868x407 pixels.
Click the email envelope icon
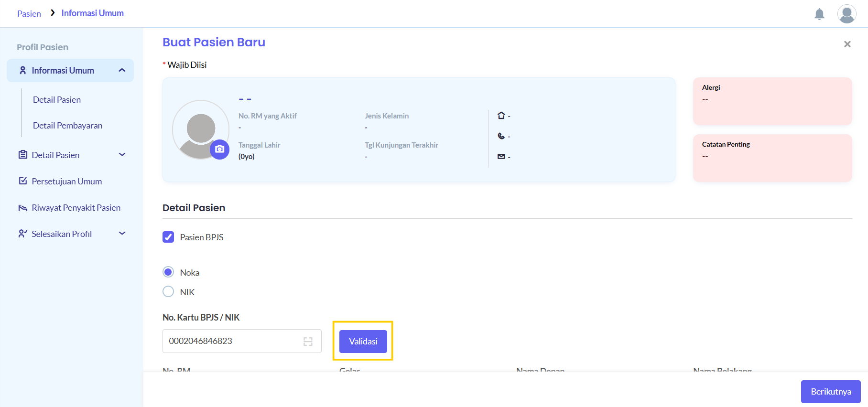[x=501, y=157]
